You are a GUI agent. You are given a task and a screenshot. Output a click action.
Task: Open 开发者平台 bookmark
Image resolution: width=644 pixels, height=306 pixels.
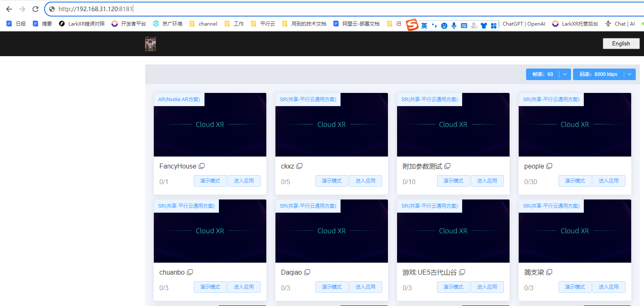(x=129, y=24)
